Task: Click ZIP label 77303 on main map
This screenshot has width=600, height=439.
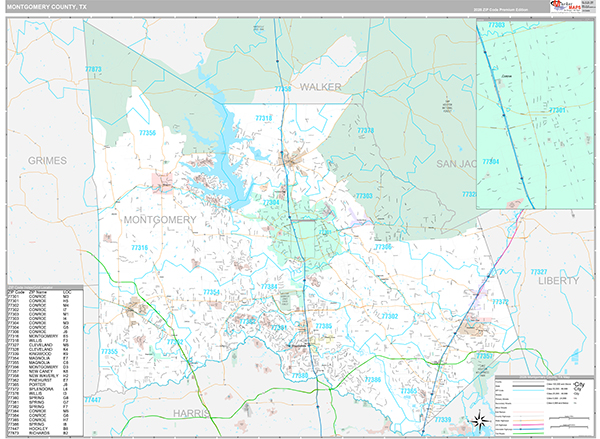Action: [364, 196]
